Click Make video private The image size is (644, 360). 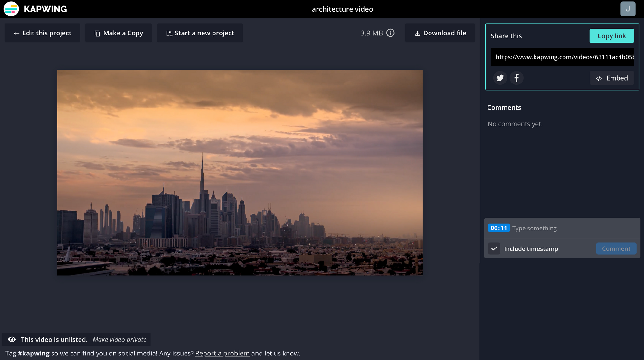[119, 339]
